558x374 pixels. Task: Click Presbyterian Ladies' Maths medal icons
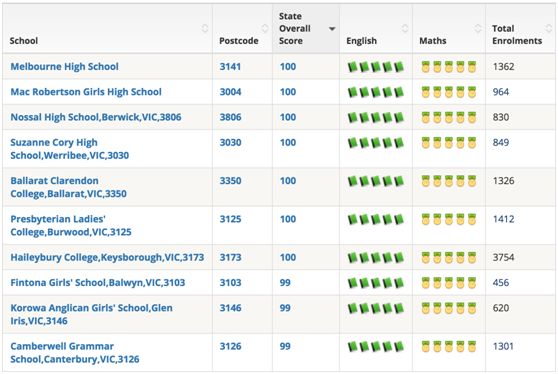449,219
